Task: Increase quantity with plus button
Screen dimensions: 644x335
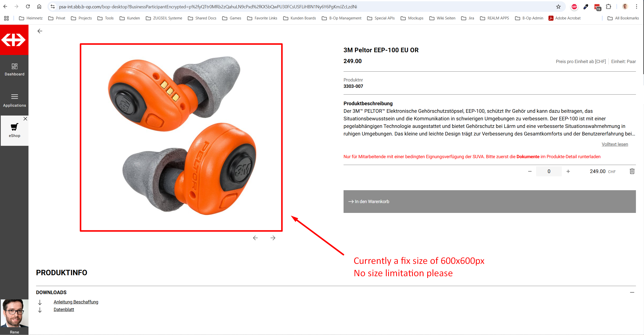Action: (568, 171)
